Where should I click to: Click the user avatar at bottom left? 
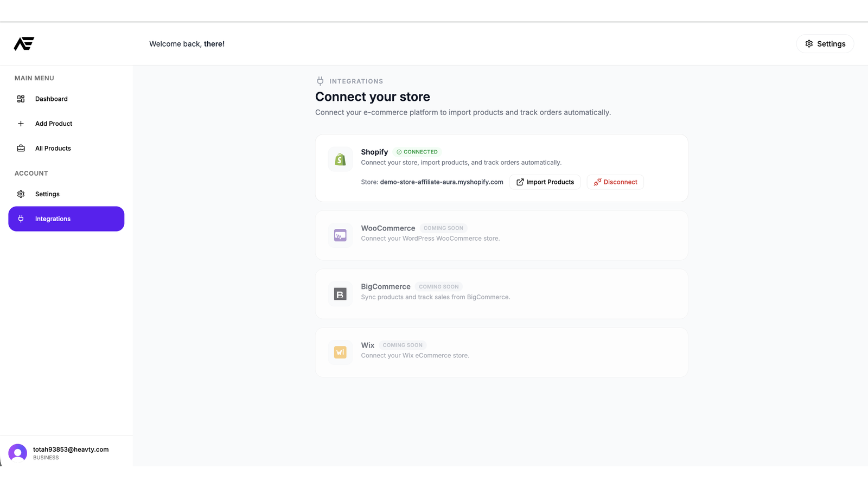click(17, 453)
